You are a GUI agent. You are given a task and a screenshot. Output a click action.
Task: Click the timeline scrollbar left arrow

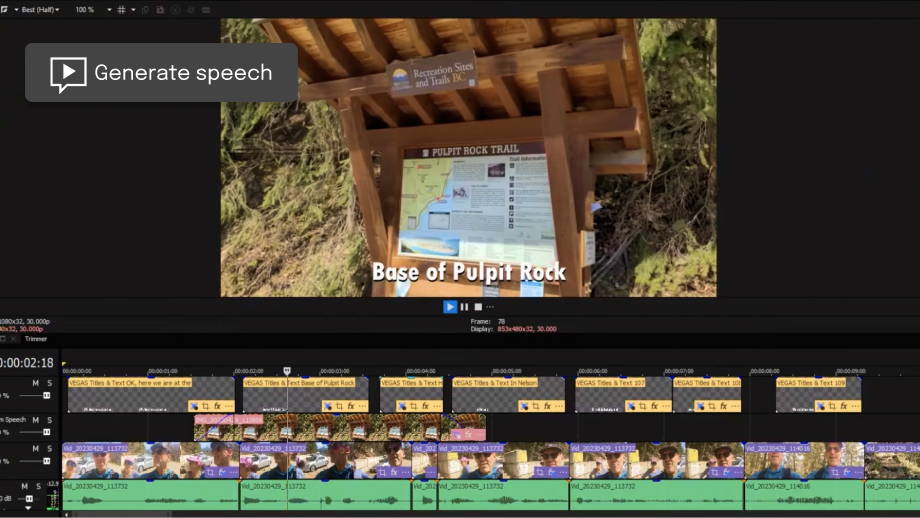point(66,514)
